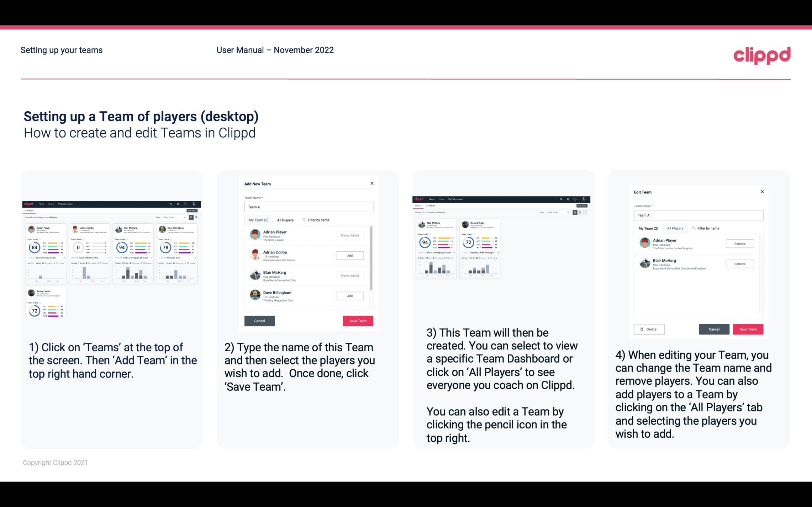Image resolution: width=812 pixels, height=507 pixels.
Task: Select the All Players tab in Add New Team
Action: [x=285, y=220]
